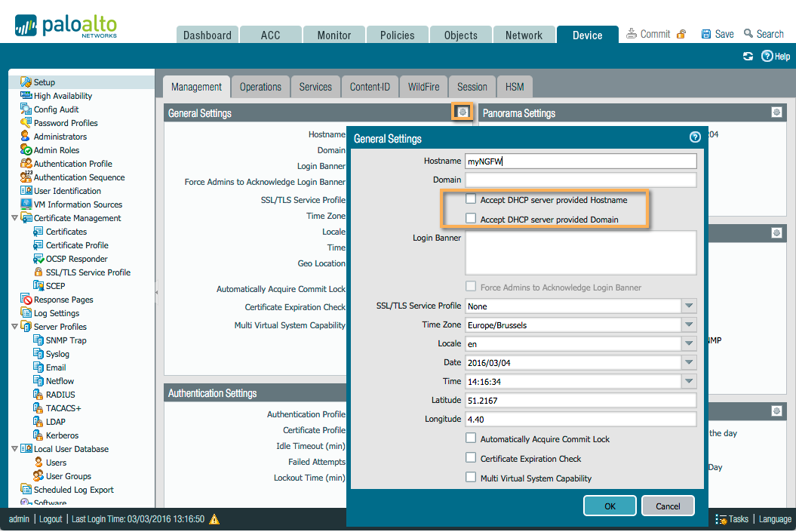Click Logout in the status bar
The height and width of the screenshot is (532, 796).
pyautogui.click(x=51, y=519)
